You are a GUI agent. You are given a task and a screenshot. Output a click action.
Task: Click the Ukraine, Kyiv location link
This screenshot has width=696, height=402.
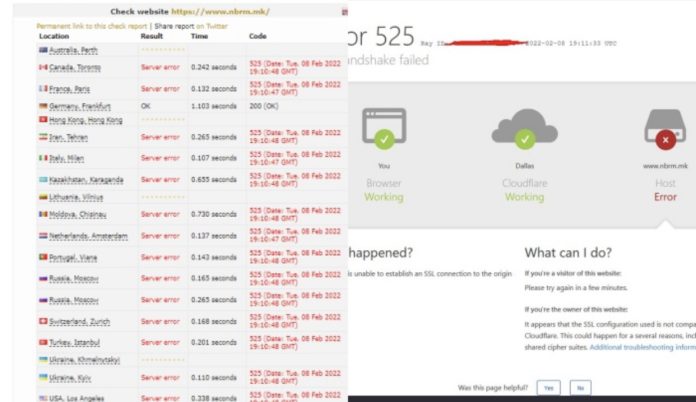coord(76,377)
